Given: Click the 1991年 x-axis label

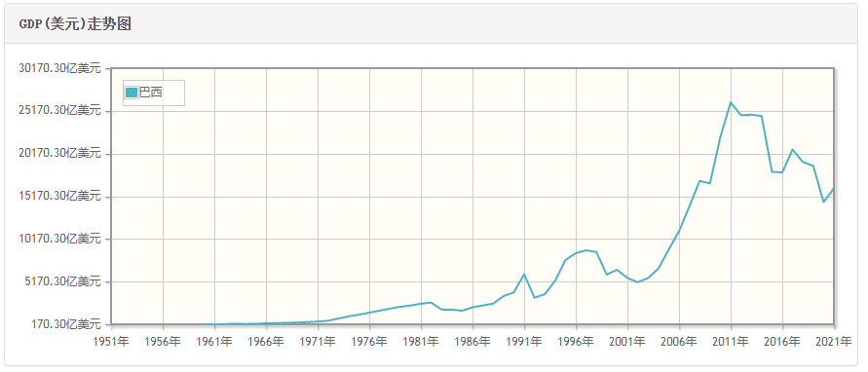Looking at the screenshot, I should coord(524,342).
